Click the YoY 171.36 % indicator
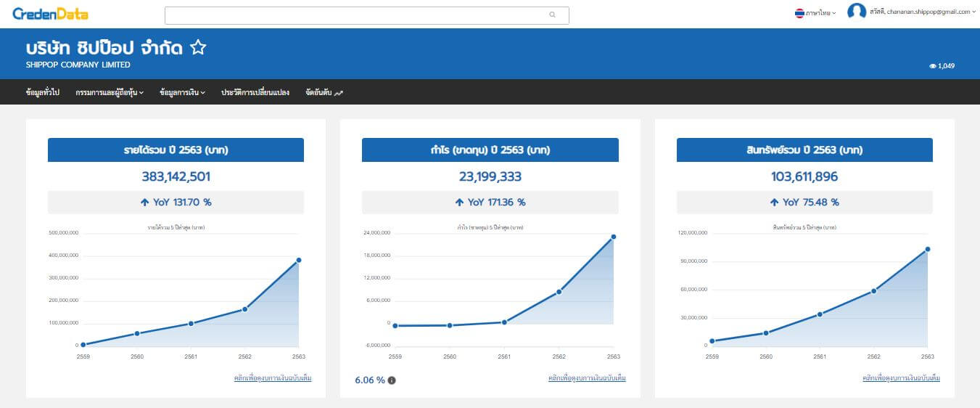The width and height of the screenshot is (980, 408). pos(490,203)
